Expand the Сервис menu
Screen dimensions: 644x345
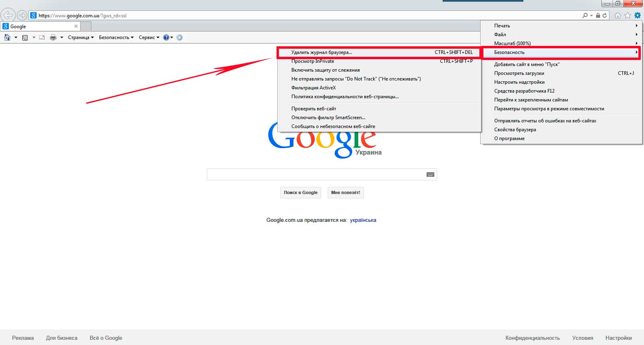point(149,37)
